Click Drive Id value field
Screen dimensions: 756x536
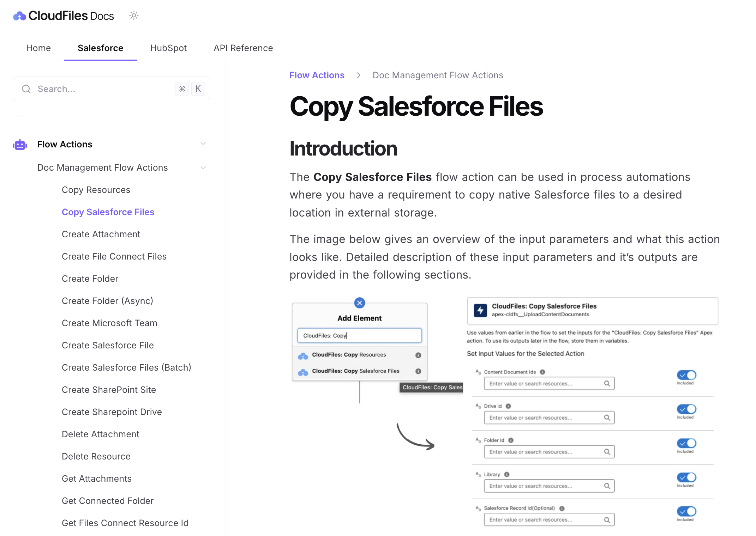point(549,418)
